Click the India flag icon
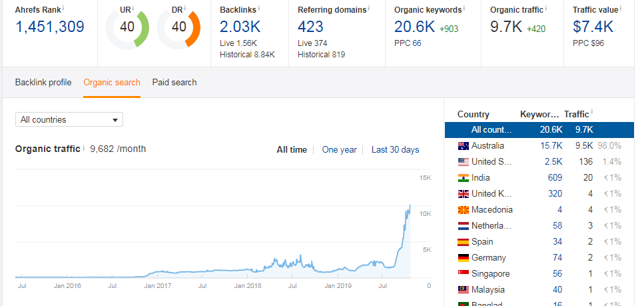The image size is (644, 306). (x=464, y=178)
